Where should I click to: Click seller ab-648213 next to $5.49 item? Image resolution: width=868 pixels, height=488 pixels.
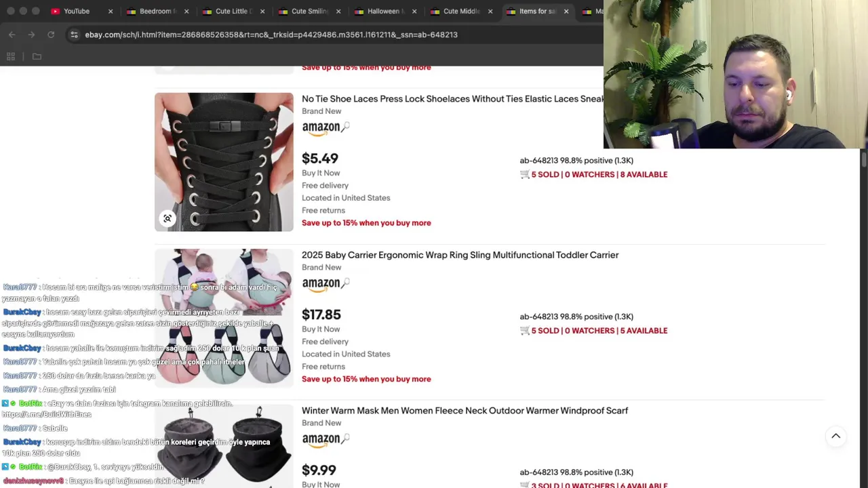[x=538, y=161]
